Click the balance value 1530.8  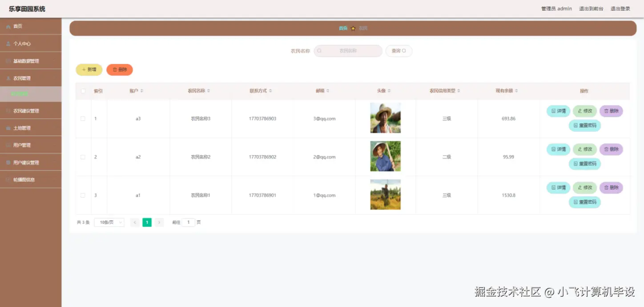508,195
